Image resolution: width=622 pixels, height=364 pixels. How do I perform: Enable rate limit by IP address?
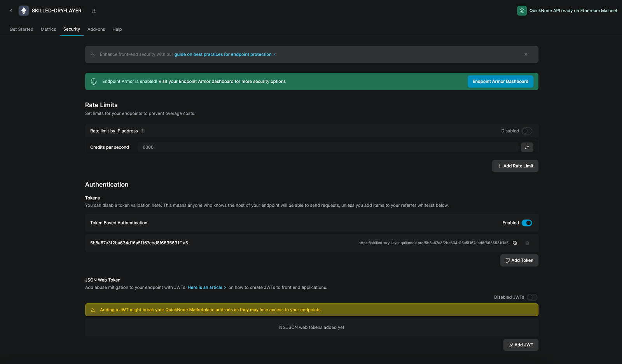coord(527,131)
